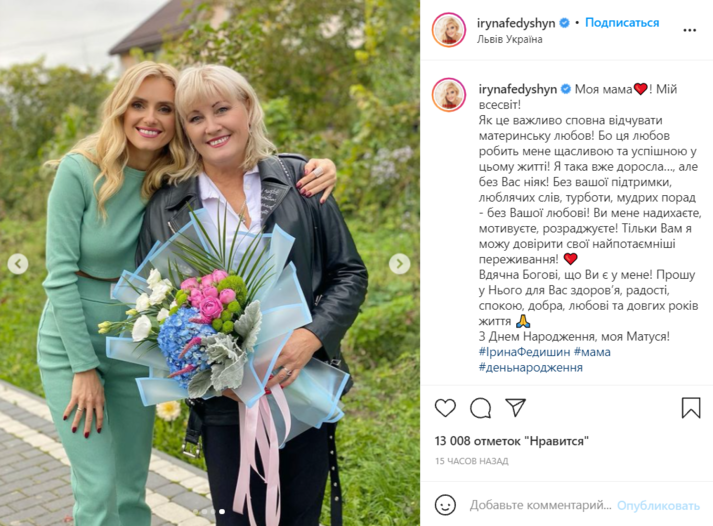Open the #деньнародження hashtag
Screen dimensions: 713x526
[x=531, y=367]
